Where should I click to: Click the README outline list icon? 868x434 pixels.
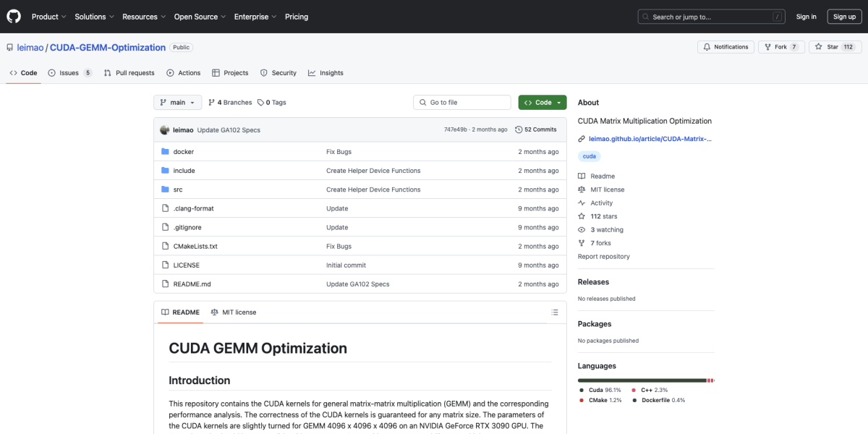click(555, 312)
